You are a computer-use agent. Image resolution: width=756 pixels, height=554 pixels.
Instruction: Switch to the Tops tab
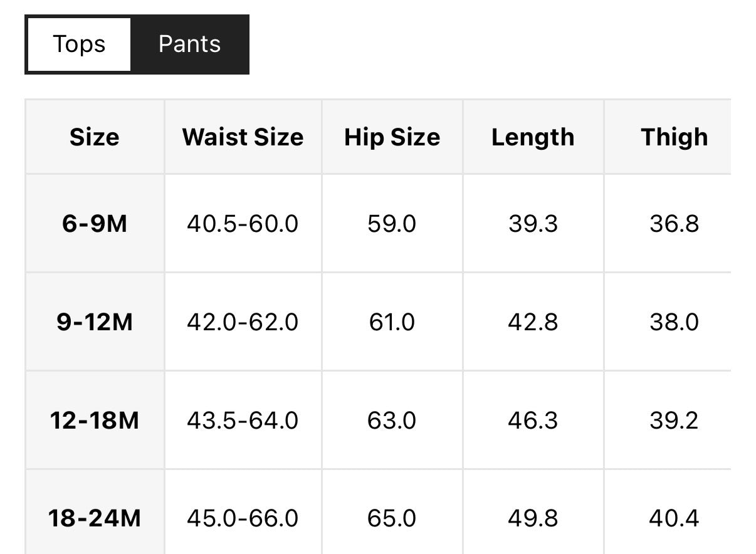pos(79,44)
